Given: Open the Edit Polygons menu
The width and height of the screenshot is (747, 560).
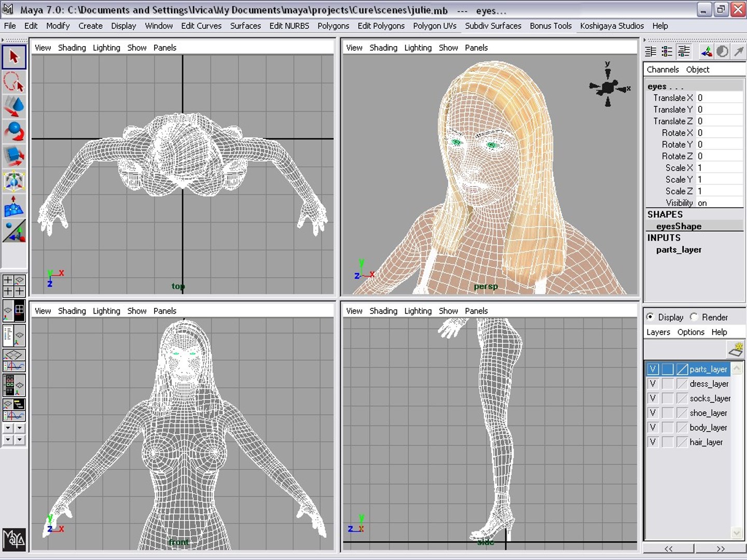Looking at the screenshot, I should (381, 26).
